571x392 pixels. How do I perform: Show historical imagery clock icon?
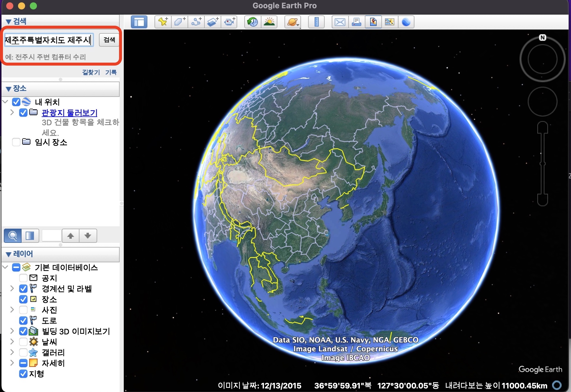tap(253, 22)
